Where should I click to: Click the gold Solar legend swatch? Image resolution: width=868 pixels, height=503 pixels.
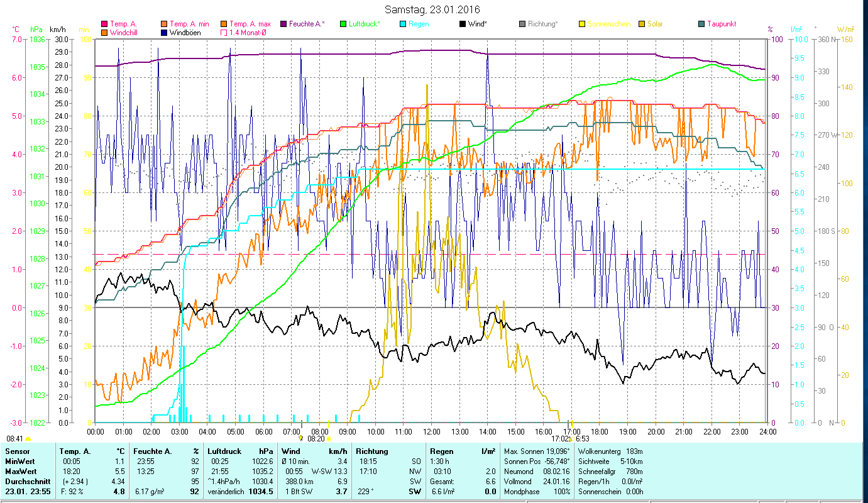coord(642,24)
